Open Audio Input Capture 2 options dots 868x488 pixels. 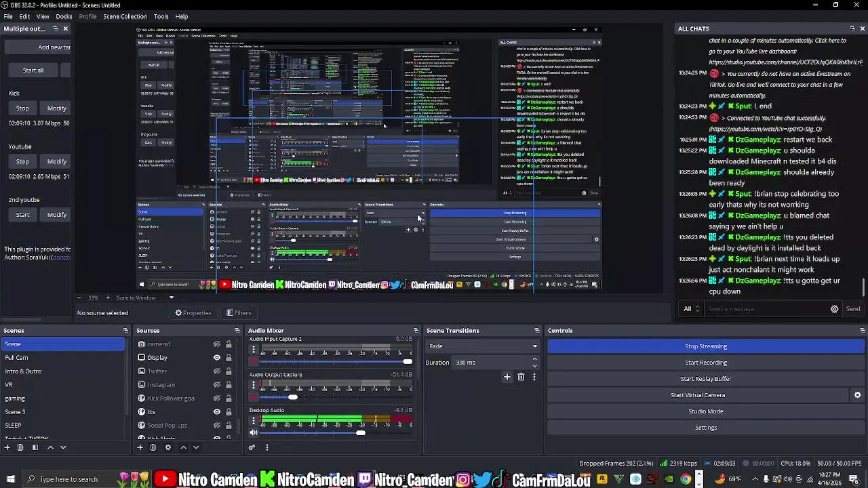tap(254, 350)
